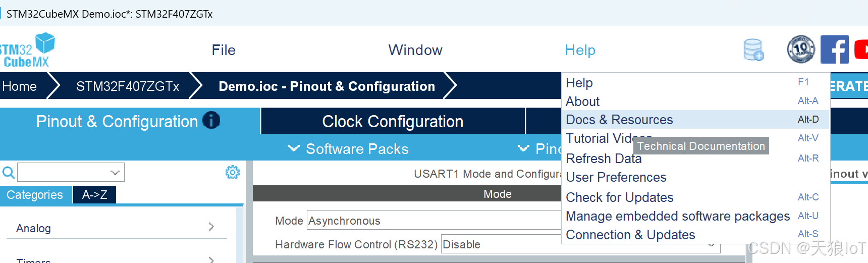Switch to A->Z tab
The width and height of the screenshot is (868, 263).
(x=95, y=195)
